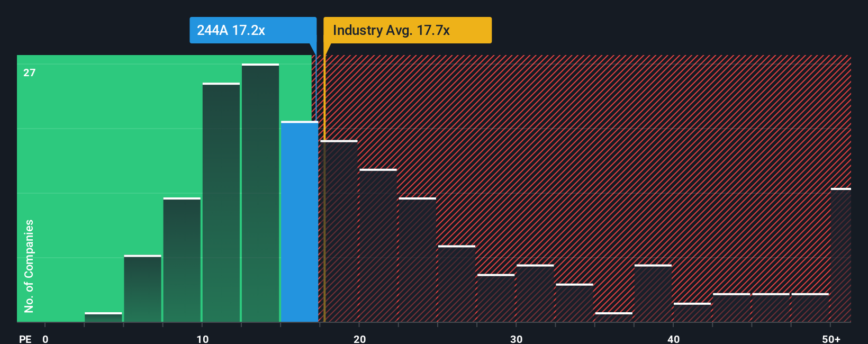Click the No. of Companies axis title
This screenshot has height=344, width=868.
29,266
